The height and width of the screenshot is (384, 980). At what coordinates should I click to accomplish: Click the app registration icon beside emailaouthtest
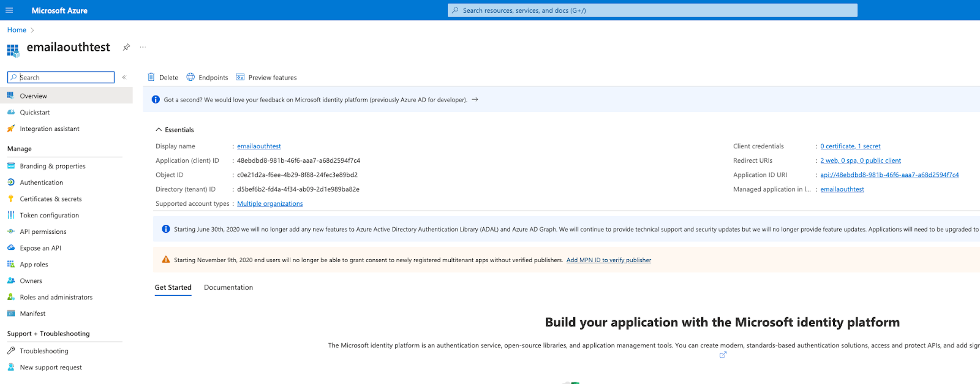click(x=13, y=50)
